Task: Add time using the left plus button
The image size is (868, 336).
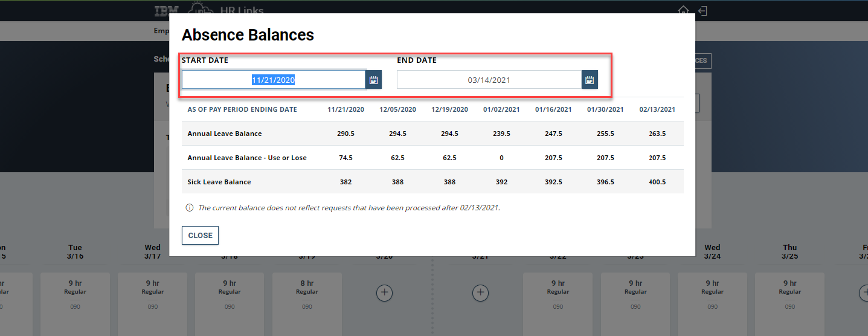Action: point(385,292)
